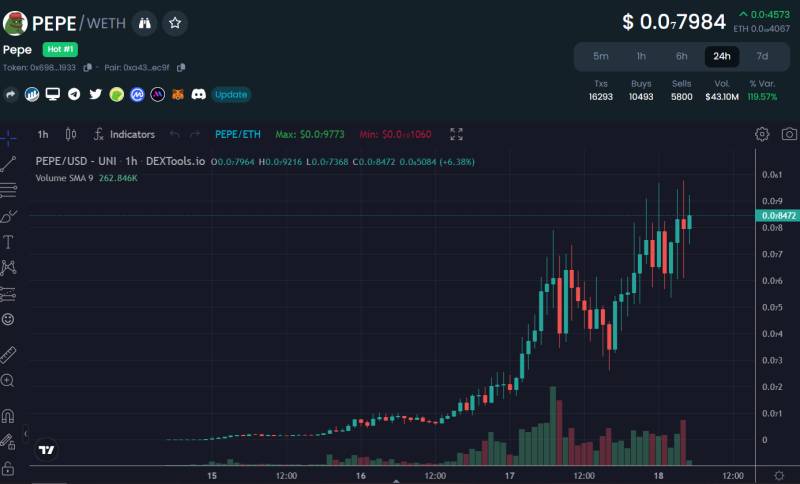Open the CoinMarketCap icon

[x=137, y=94]
